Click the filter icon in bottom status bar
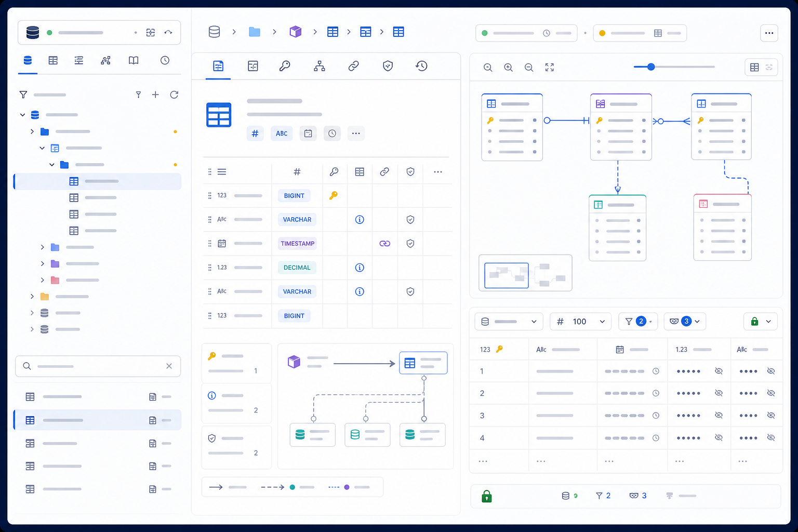The width and height of the screenshot is (798, 532). tap(599, 496)
